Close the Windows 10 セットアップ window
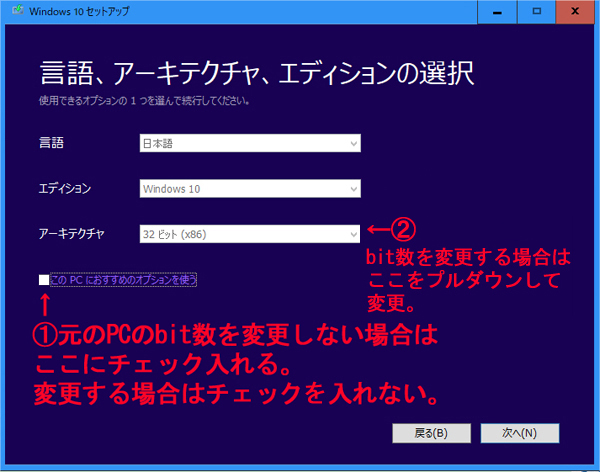Screen dimensions: 600x472 click(x=575, y=12)
